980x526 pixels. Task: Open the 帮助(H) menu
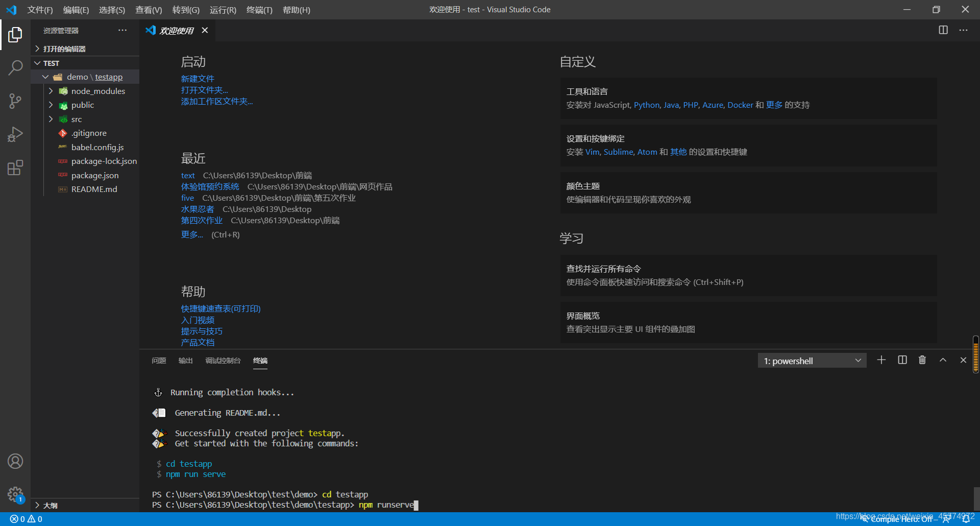[x=297, y=10]
